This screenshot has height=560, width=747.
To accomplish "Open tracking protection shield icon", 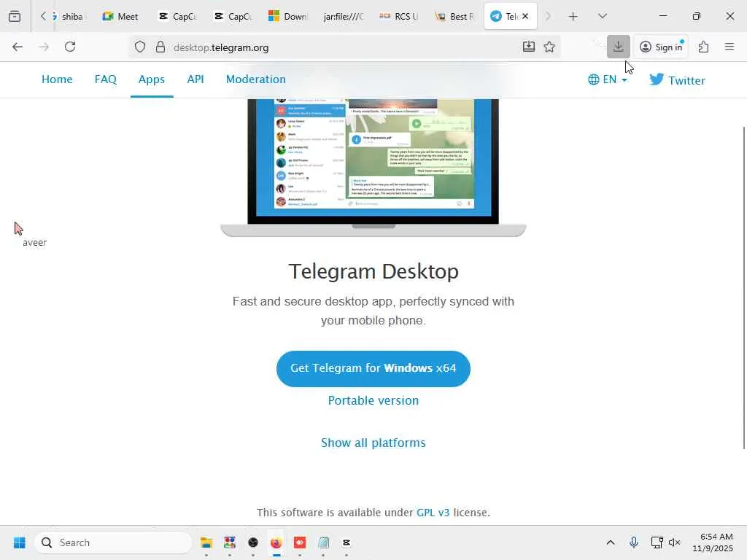I will tap(139, 47).
